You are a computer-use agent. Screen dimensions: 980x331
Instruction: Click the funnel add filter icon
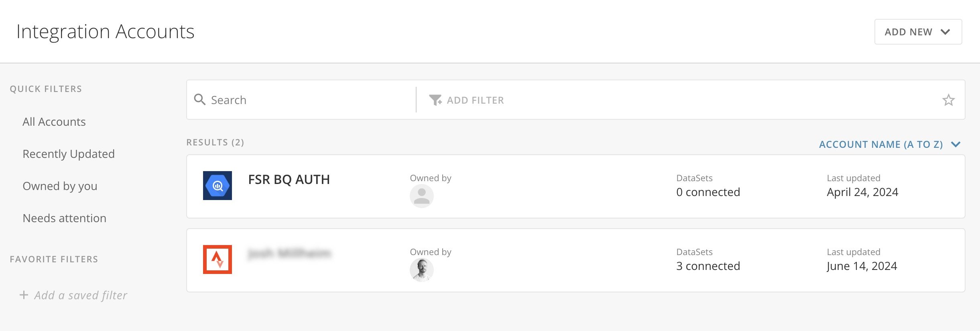click(435, 100)
